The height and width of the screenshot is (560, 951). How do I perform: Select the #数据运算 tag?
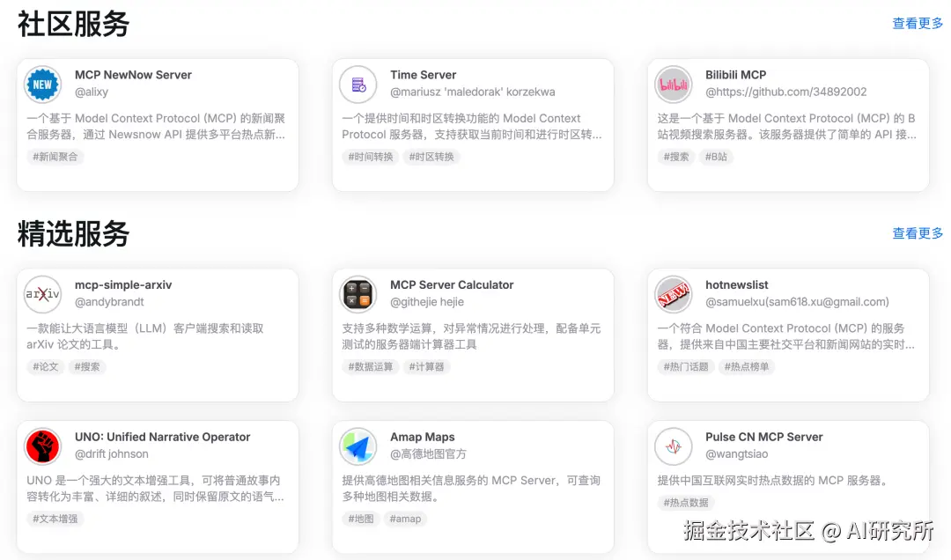371,366
